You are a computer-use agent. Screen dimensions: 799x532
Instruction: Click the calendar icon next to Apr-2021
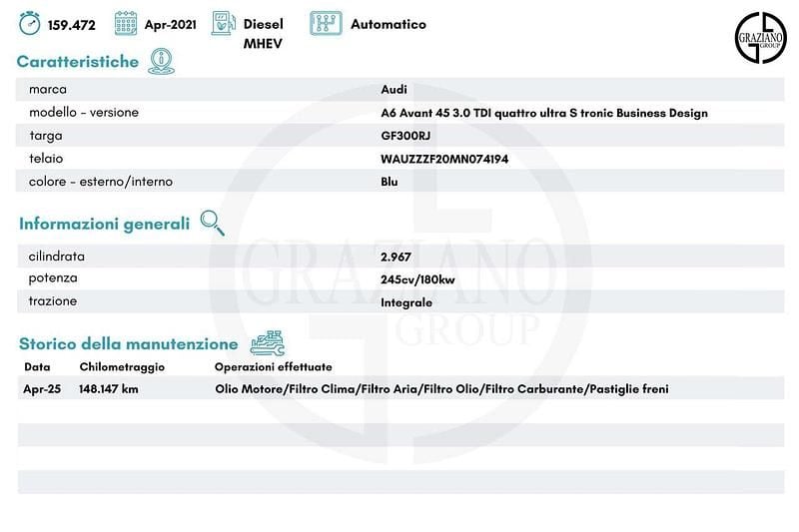click(x=126, y=24)
